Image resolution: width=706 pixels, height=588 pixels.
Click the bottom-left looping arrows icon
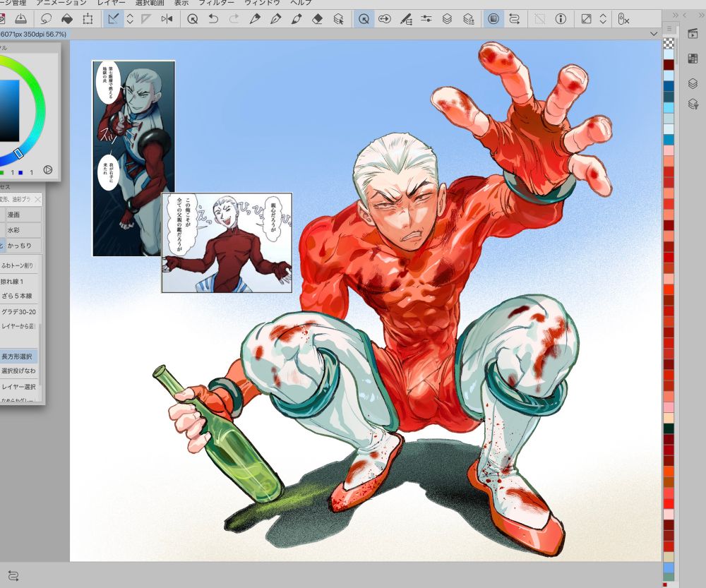13,576
